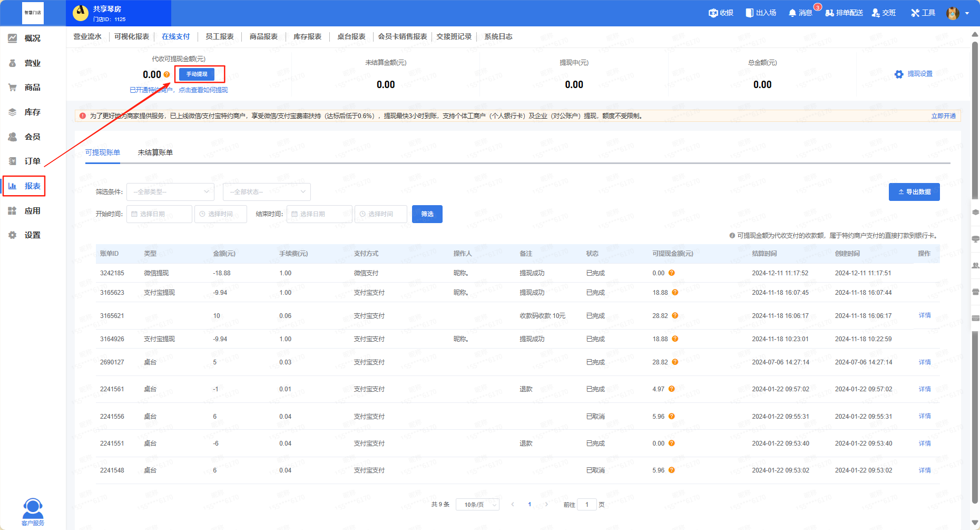Switch to 桌台报表 tab

pos(351,37)
